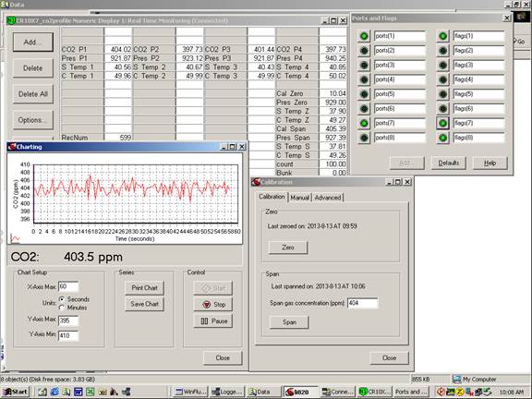Image resolution: width=532 pixels, height=399 pixels.
Task: Print the CO2 chart
Action: tap(144, 288)
